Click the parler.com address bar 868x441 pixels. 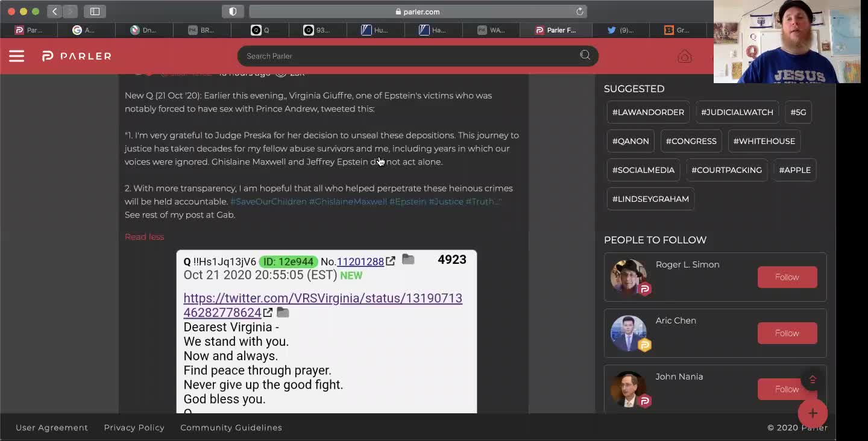[x=418, y=11]
